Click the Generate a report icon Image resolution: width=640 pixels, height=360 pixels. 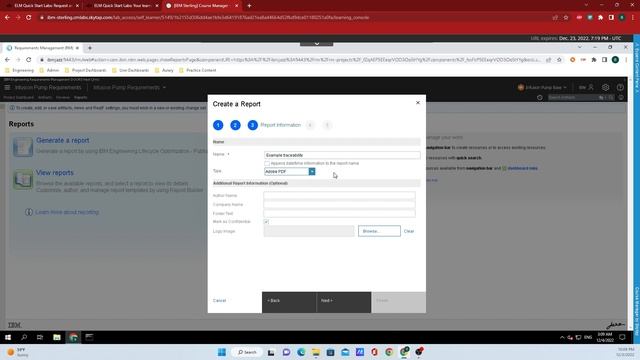(22, 146)
